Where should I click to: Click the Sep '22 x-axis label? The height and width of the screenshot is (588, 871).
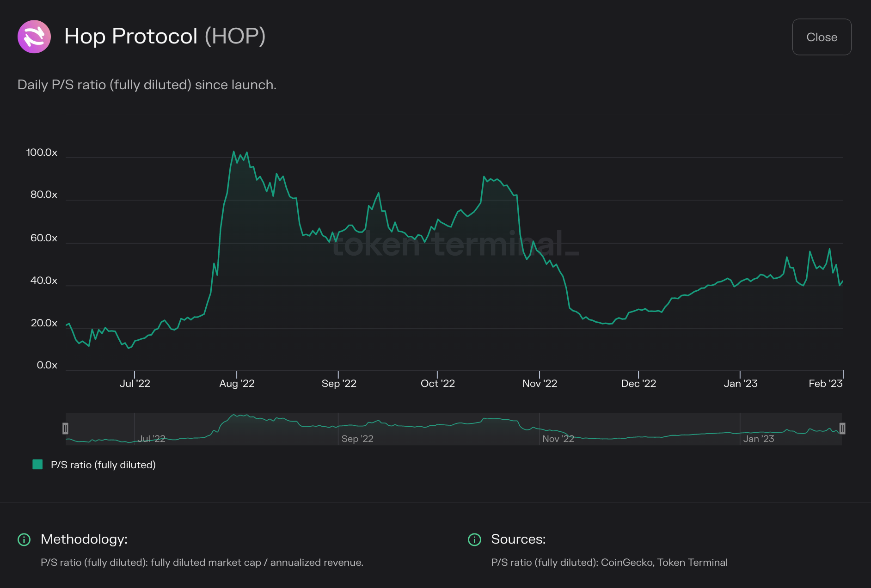pos(339,383)
